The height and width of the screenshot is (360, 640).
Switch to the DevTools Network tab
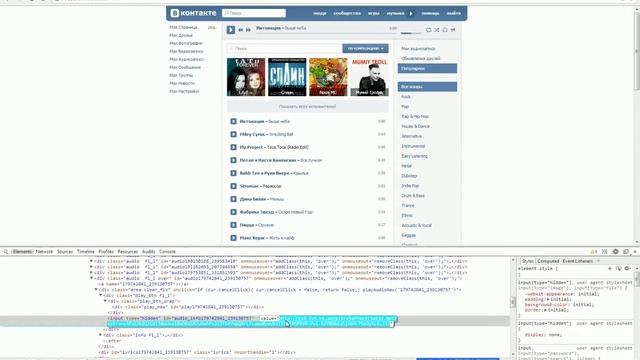click(x=44, y=252)
